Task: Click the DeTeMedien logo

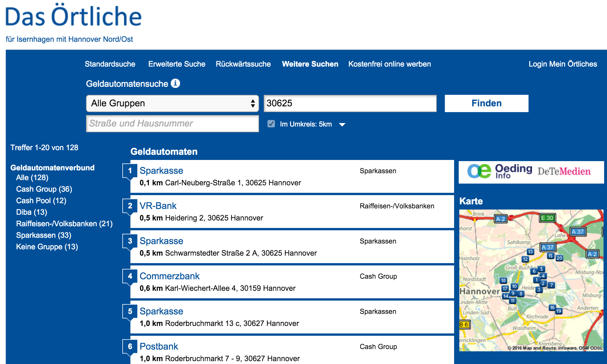Action: [564, 172]
